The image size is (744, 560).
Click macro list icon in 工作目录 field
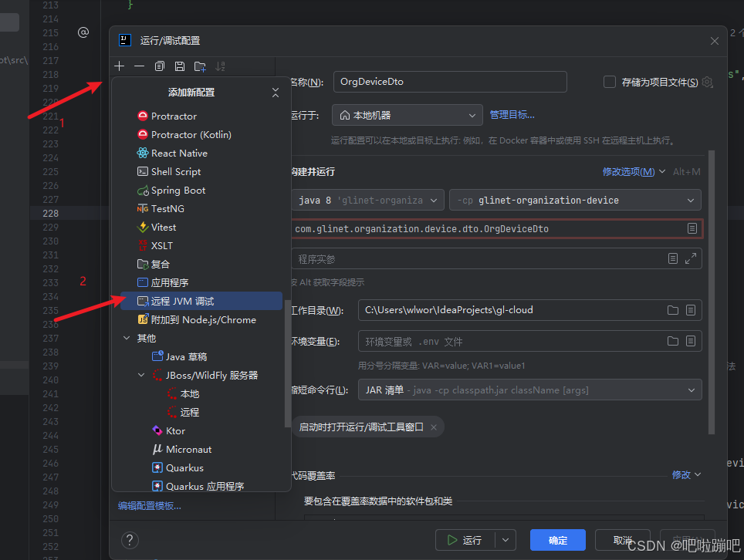pos(691,310)
